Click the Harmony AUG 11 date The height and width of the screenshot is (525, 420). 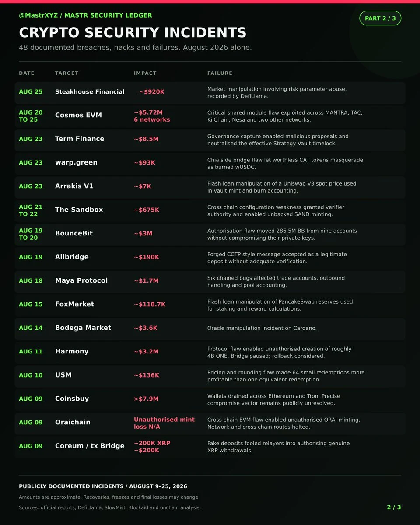point(31,352)
